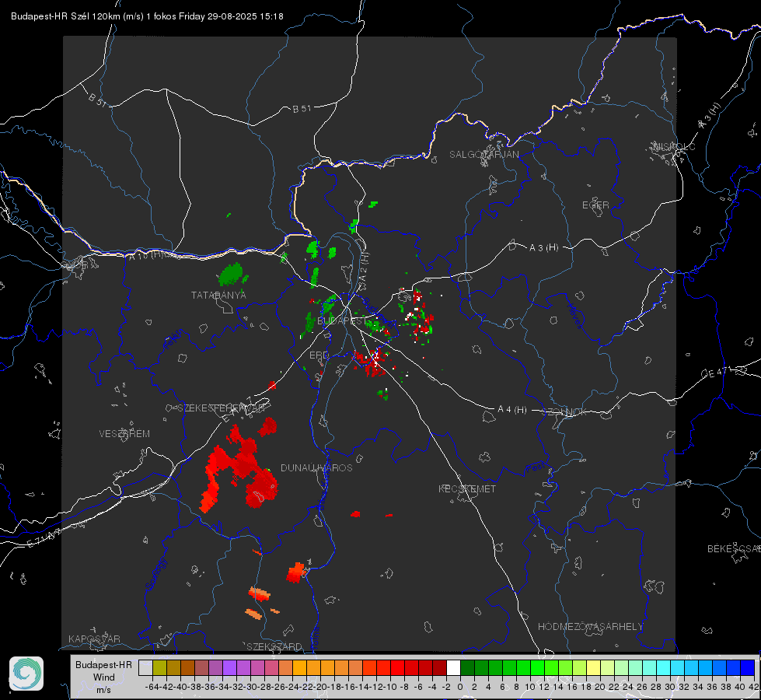761x700 pixels.
Task: Click the Somogy county label
Action: pos(155,574)
